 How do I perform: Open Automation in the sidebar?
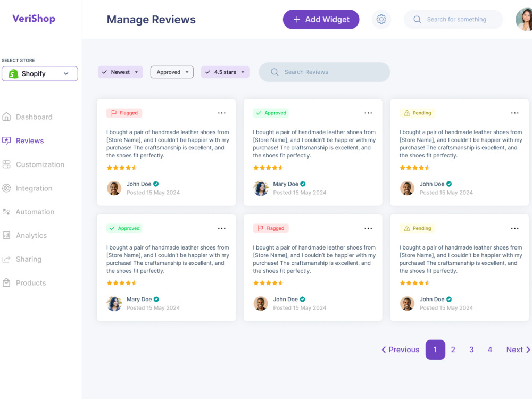35,212
